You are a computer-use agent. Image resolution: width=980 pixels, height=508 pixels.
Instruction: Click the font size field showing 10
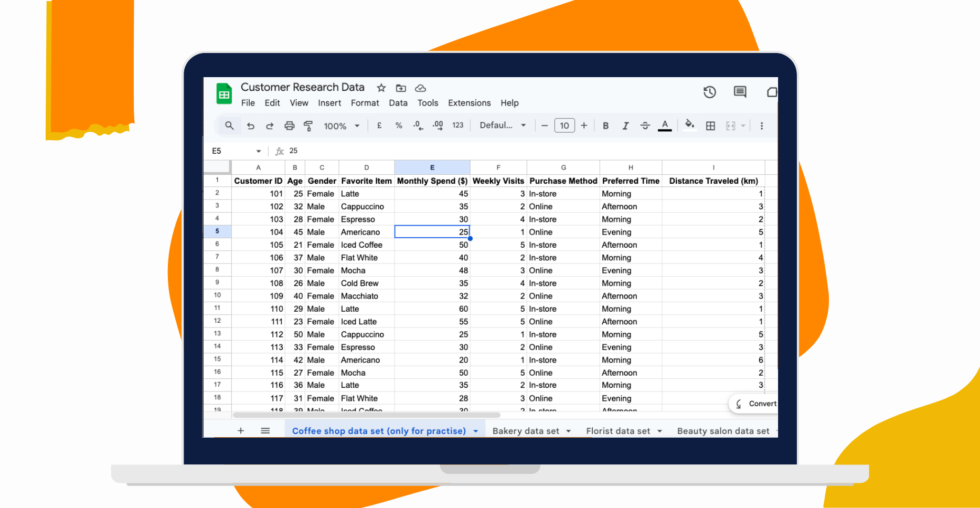(x=564, y=125)
